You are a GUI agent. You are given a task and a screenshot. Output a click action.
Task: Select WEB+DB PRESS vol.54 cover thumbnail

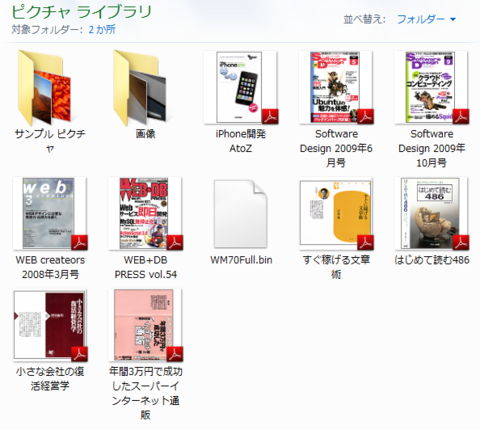(145, 213)
